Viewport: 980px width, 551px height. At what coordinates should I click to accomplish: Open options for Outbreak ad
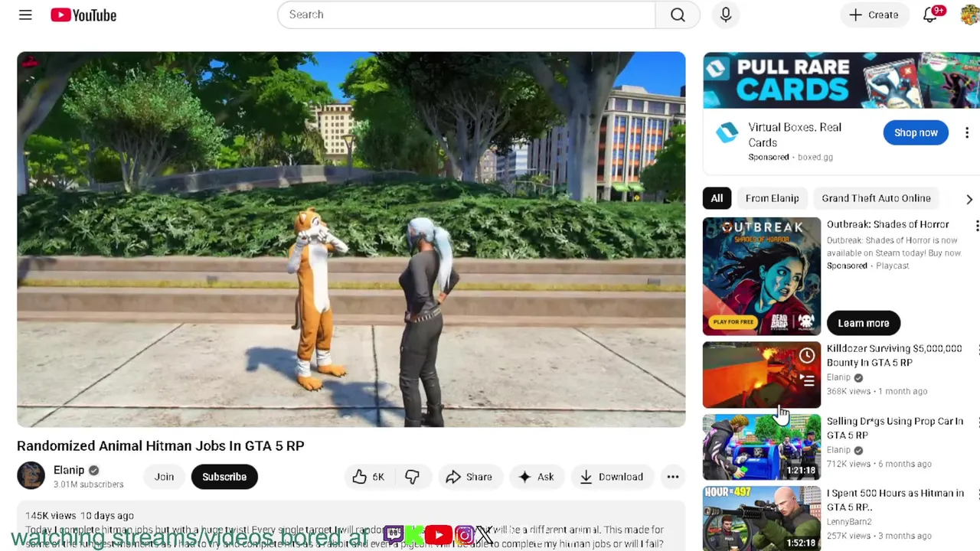(x=976, y=226)
